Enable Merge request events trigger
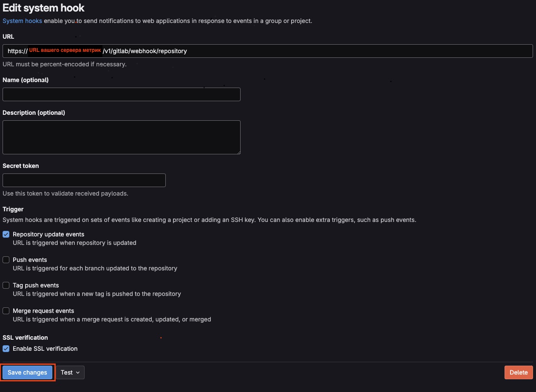Image resolution: width=536 pixels, height=392 pixels. click(6, 311)
